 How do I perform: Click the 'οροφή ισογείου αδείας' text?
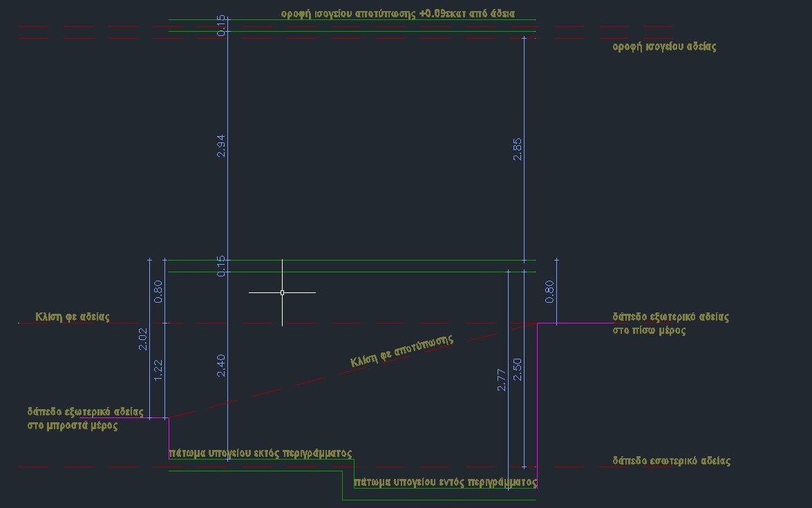pyautogui.click(x=664, y=47)
